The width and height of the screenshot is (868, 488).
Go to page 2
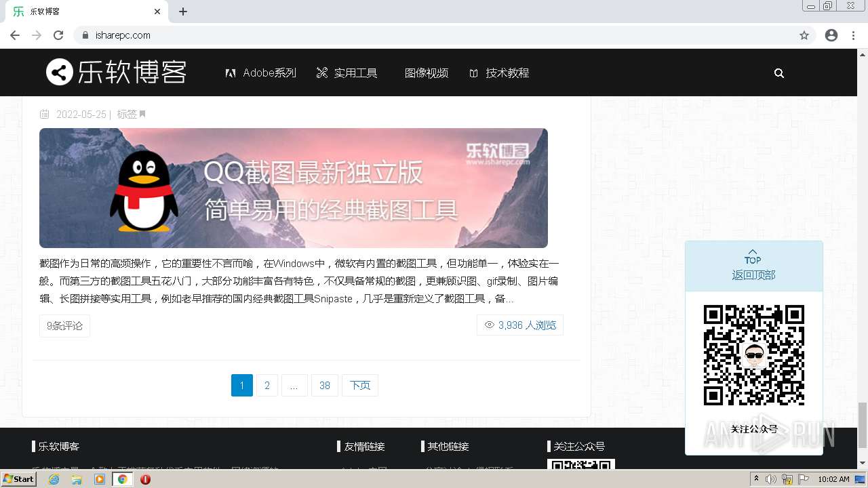point(267,385)
